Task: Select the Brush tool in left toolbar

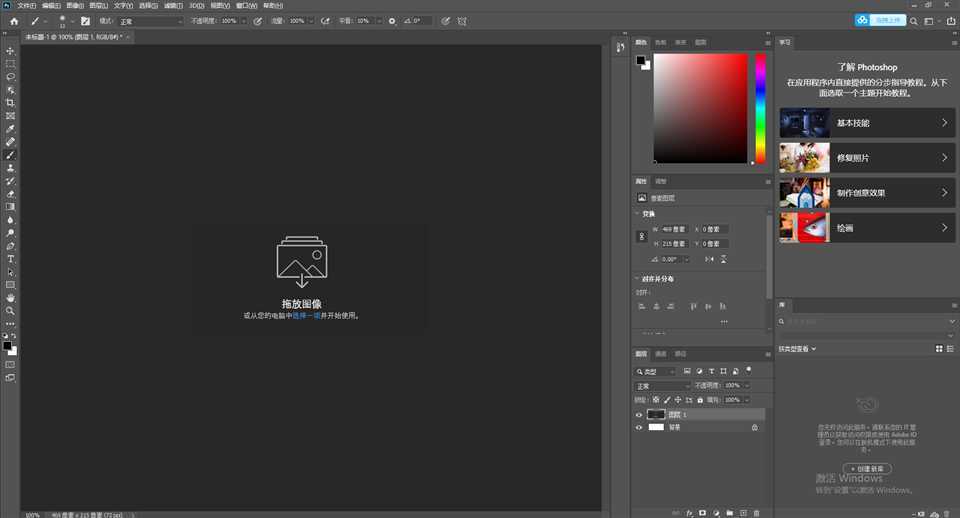Action: tap(10, 155)
